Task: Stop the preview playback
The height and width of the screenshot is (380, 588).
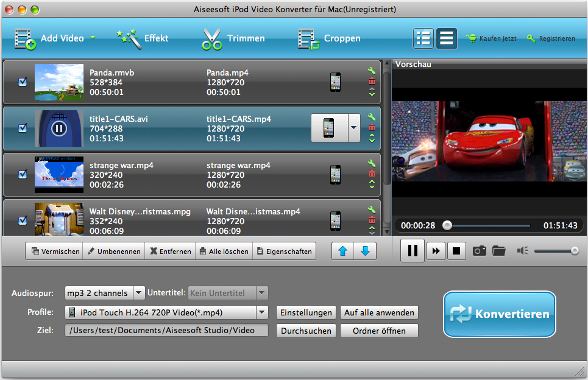Action: 456,251
